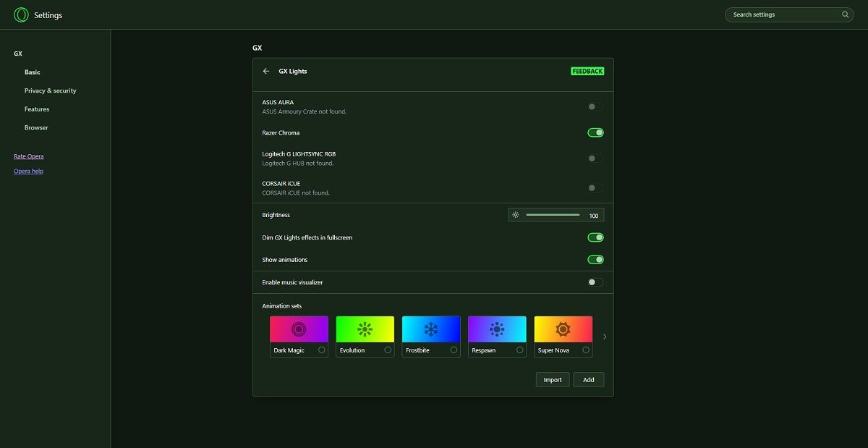The height and width of the screenshot is (448, 868).
Task: Click the Import button
Action: pos(552,379)
